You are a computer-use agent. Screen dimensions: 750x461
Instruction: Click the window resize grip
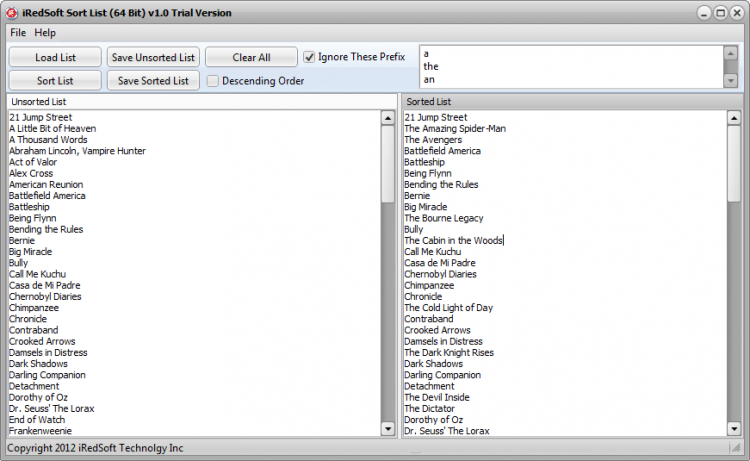tap(736, 448)
